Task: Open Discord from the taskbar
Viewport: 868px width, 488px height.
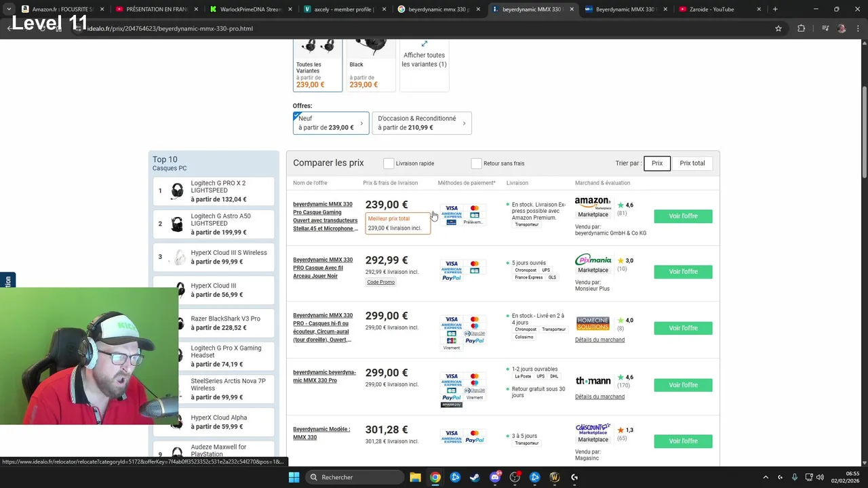Action: coord(495,477)
